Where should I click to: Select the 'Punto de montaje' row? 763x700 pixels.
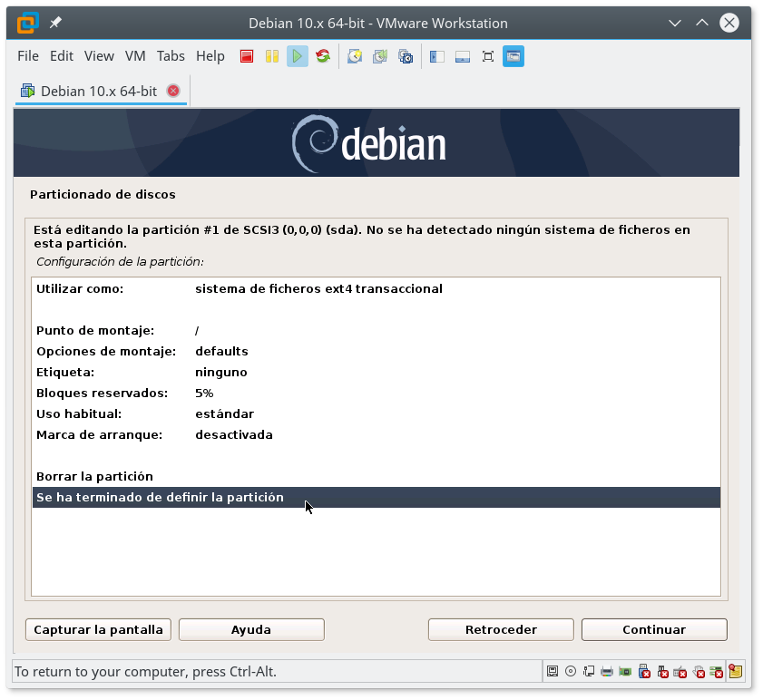click(377, 330)
